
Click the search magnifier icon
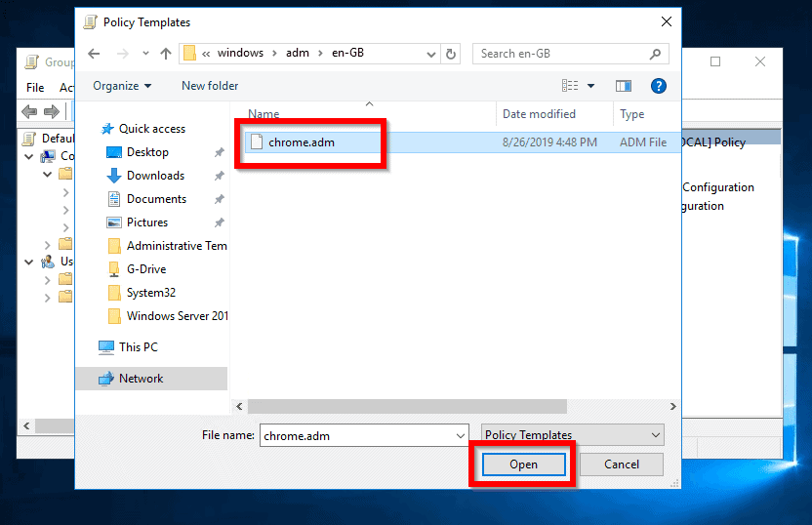pos(655,54)
